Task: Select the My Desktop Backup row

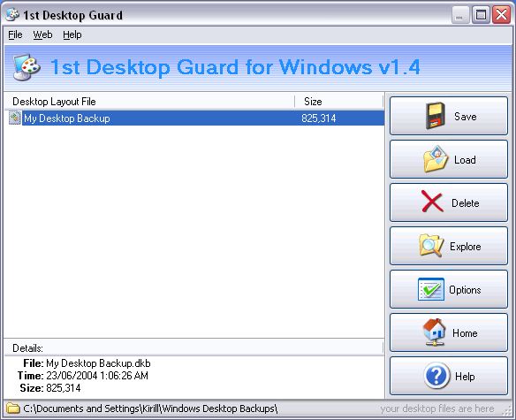Action: (194, 118)
